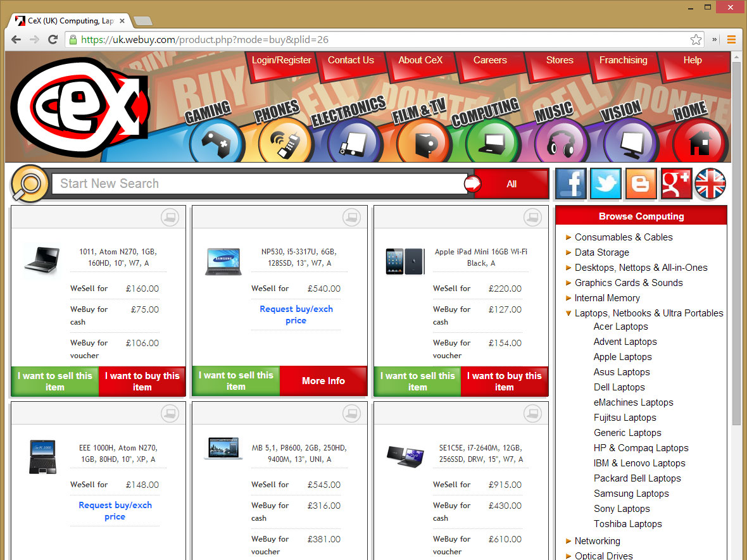Click the laptop icon on the 1011 Atom N270 card
The width and height of the screenshot is (747, 560).
point(170,218)
